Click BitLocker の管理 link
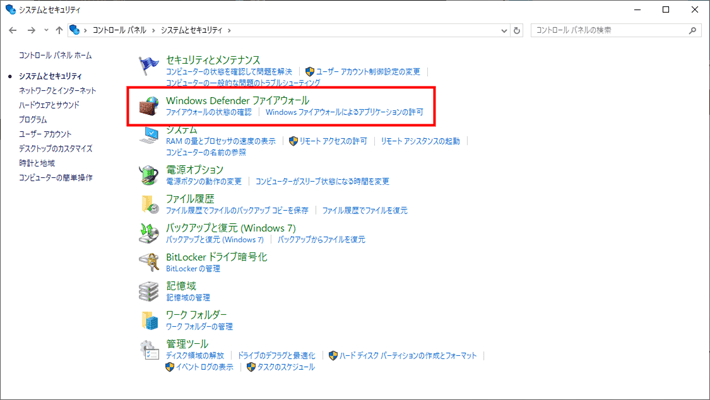 (x=193, y=269)
